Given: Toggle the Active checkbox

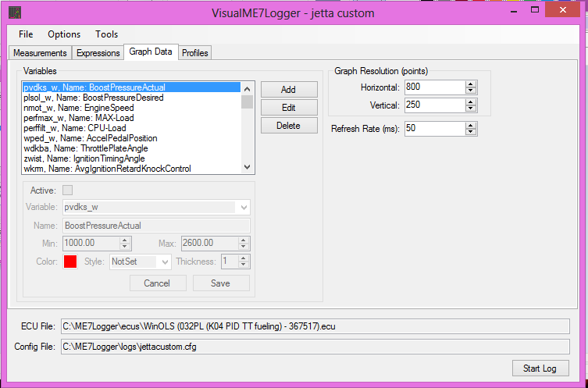Looking at the screenshot, I should pos(67,190).
